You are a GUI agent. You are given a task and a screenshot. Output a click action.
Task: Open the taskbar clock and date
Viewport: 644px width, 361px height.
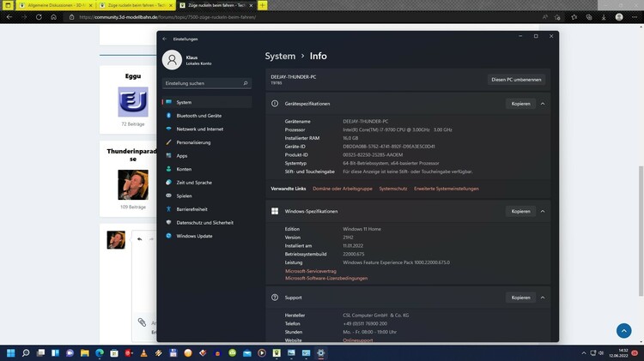tap(618, 352)
